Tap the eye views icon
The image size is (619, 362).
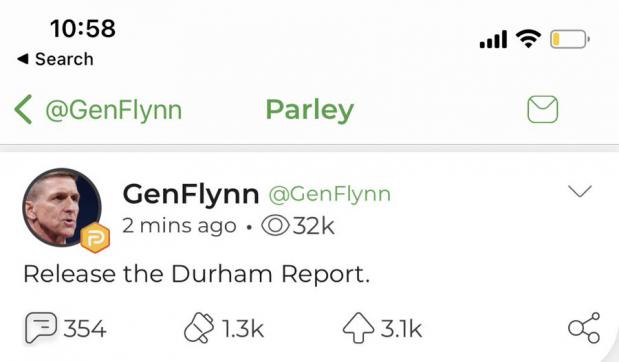pyautogui.click(x=276, y=226)
